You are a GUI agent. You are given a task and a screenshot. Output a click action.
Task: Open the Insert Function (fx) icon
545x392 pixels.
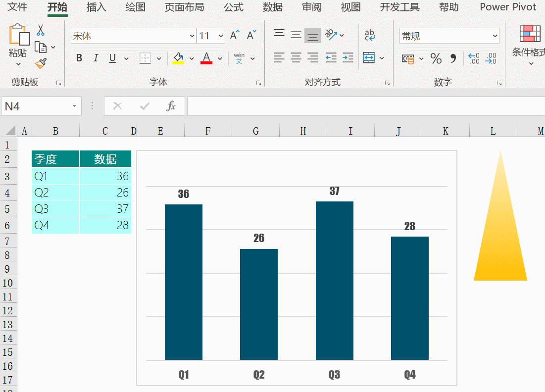tap(172, 106)
